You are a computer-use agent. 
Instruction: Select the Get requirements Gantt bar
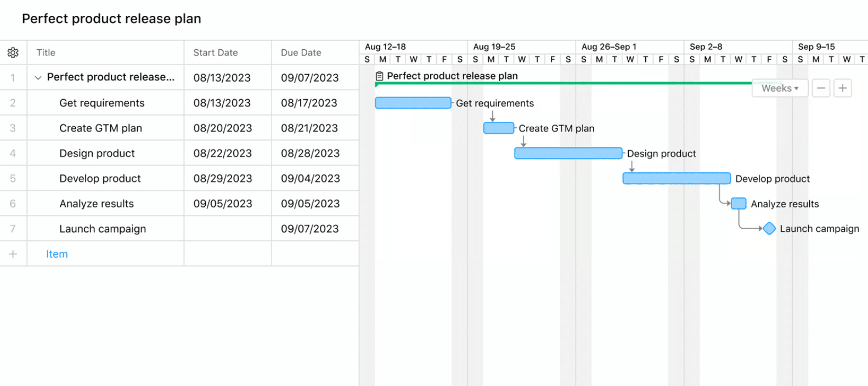413,103
